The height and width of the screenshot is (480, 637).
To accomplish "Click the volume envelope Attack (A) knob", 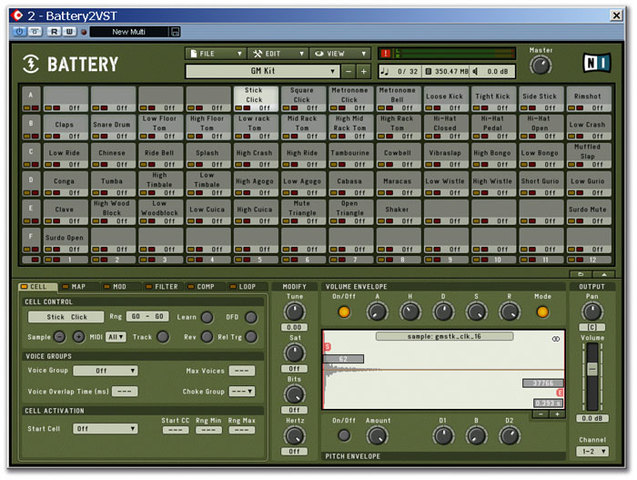I will tap(377, 312).
